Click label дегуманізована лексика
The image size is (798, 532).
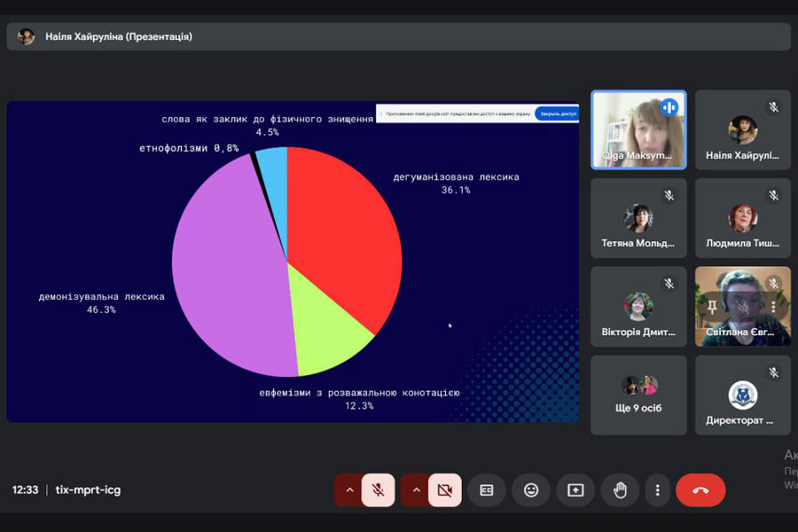coord(456,176)
